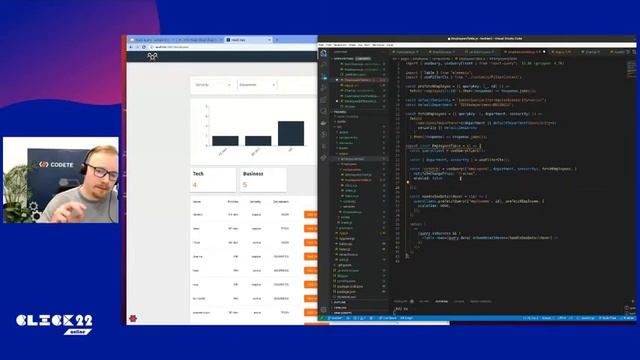Click the code minimap in VS Code editor

(631, 69)
